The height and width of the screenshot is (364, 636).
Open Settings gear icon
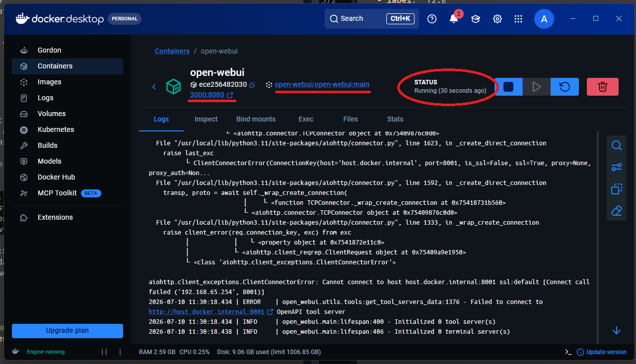pyautogui.click(x=497, y=19)
